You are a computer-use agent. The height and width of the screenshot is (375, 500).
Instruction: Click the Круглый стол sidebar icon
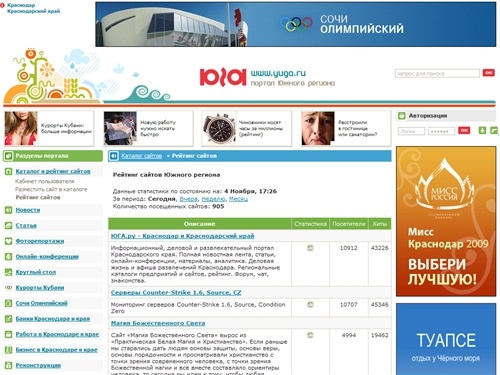pos(8,272)
